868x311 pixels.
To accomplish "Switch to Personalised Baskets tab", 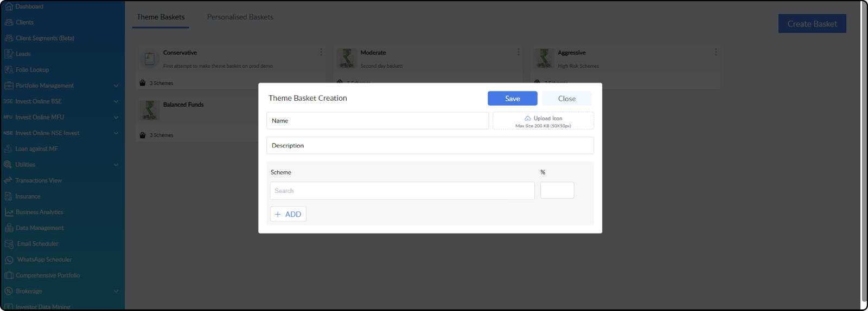I will coord(240,17).
